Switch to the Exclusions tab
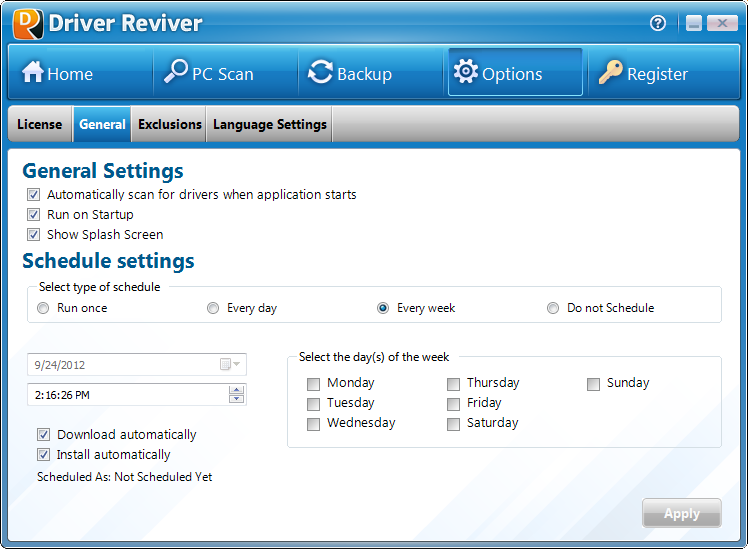Image resolution: width=748 pixels, height=549 pixels. pos(170,124)
